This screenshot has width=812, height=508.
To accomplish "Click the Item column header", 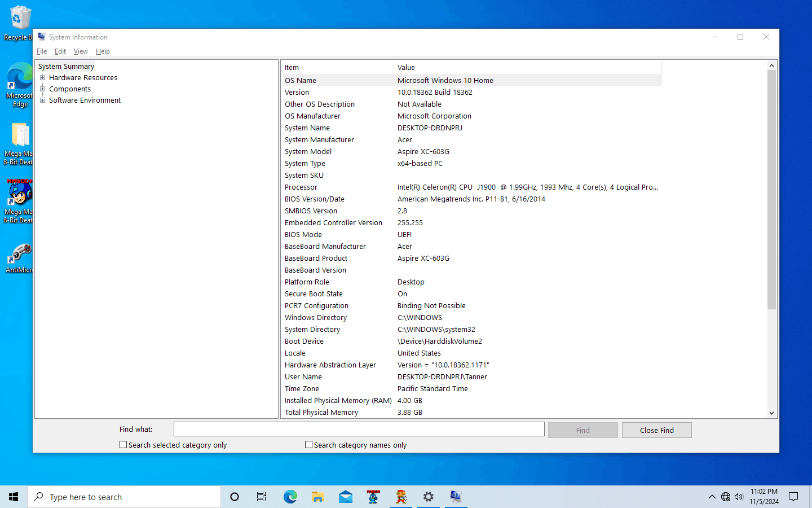I will click(337, 67).
